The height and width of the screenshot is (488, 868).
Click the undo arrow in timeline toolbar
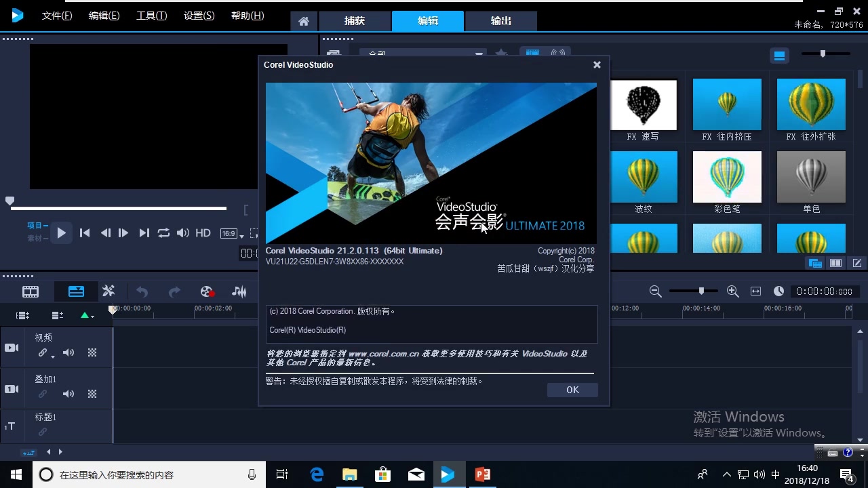142,292
